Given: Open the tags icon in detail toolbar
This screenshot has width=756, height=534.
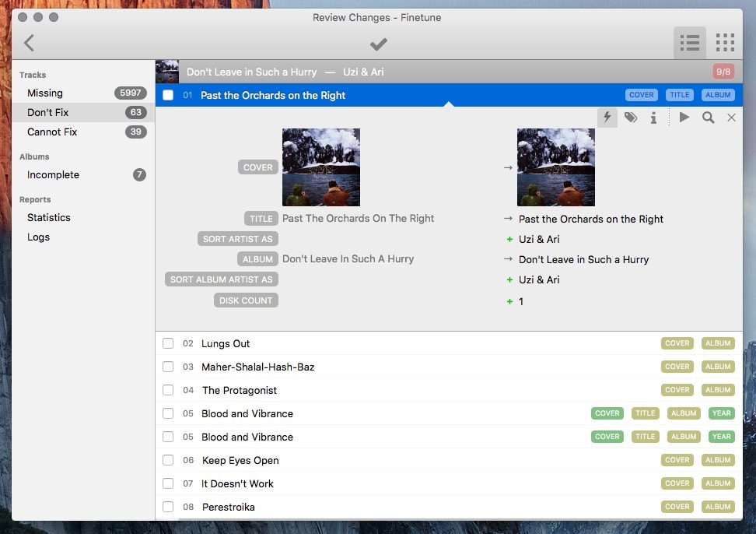Looking at the screenshot, I should (x=630, y=118).
